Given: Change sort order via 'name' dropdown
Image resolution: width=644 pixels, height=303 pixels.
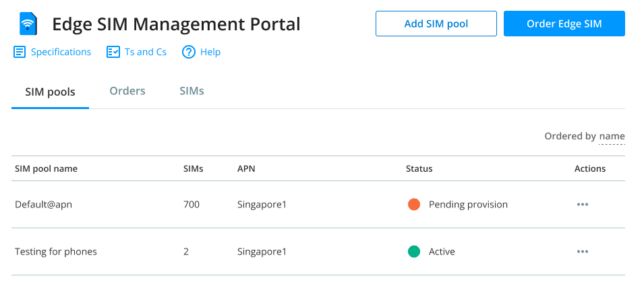Looking at the screenshot, I should tap(612, 137).
